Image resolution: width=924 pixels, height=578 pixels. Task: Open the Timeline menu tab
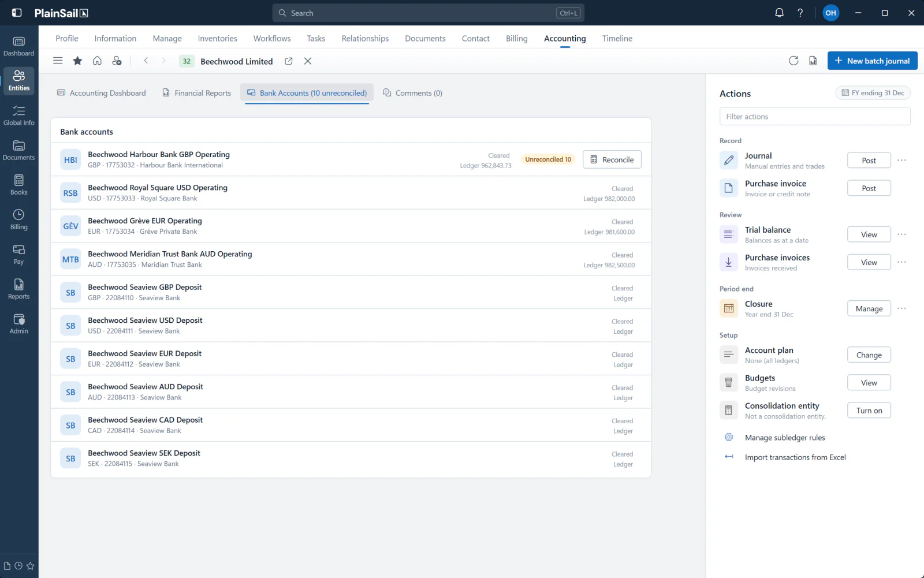(x=617, y=38)
